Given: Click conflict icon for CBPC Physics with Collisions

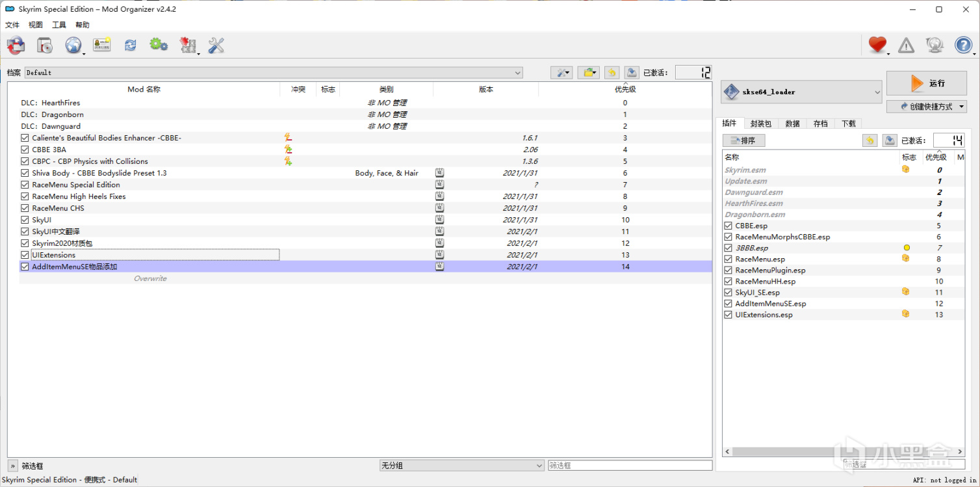Looking at the screenshot, I should point(288,161).
